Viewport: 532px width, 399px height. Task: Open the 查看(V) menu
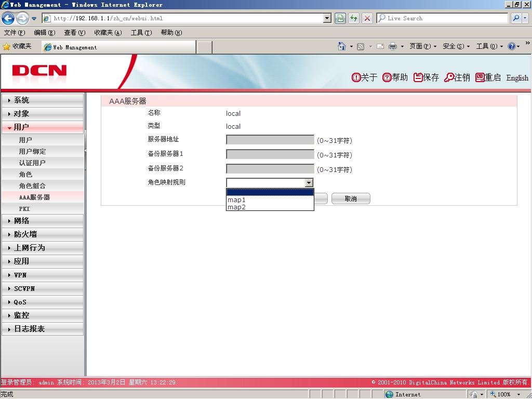pos(75,33)
